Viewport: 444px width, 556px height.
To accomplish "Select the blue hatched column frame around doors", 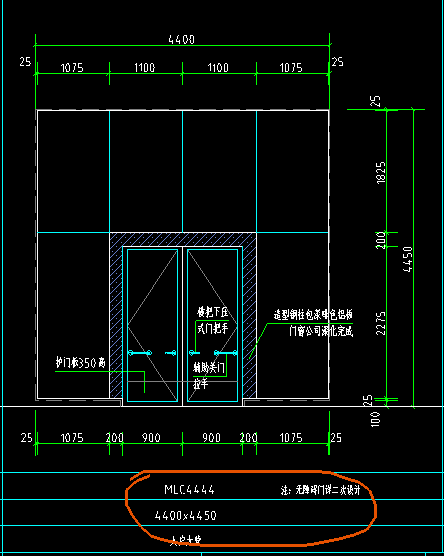I will (x=183, y=239).
